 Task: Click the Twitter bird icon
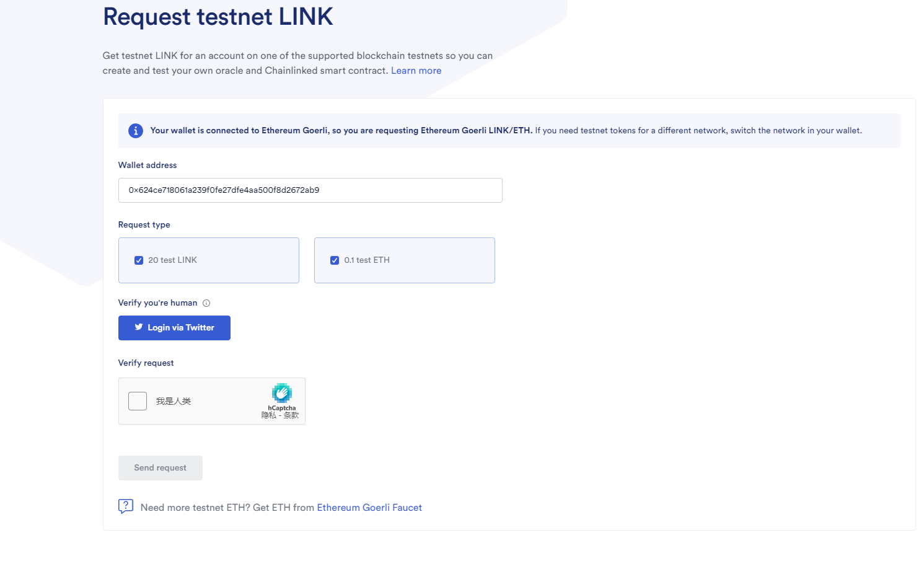click(139, 327)
